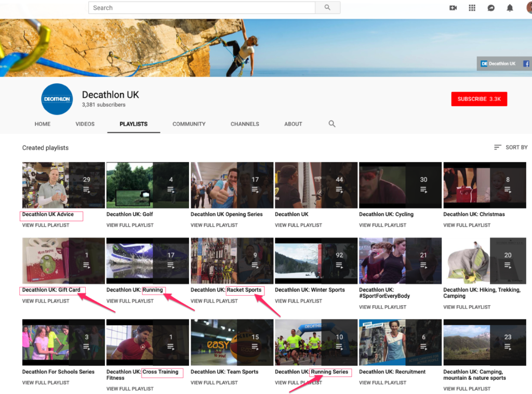Viewport: 532px width, 394px height.
Task: Focus the YouTube search field
Action: point(202,7)
